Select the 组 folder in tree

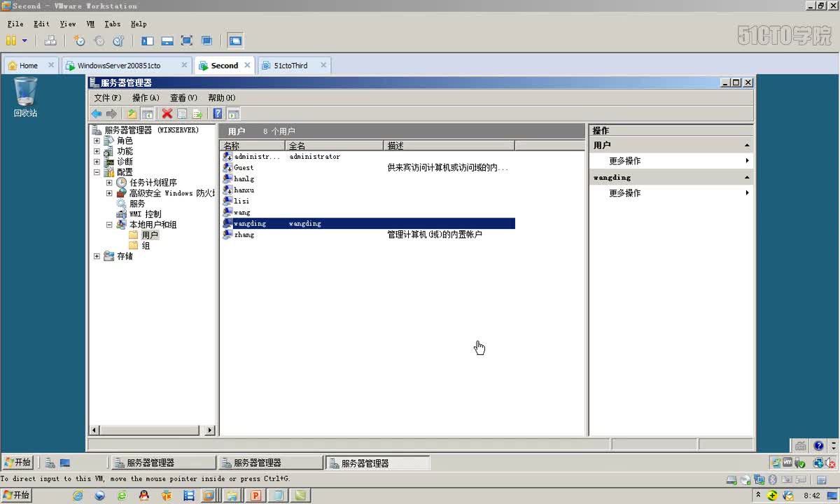[x=146, y=246]
